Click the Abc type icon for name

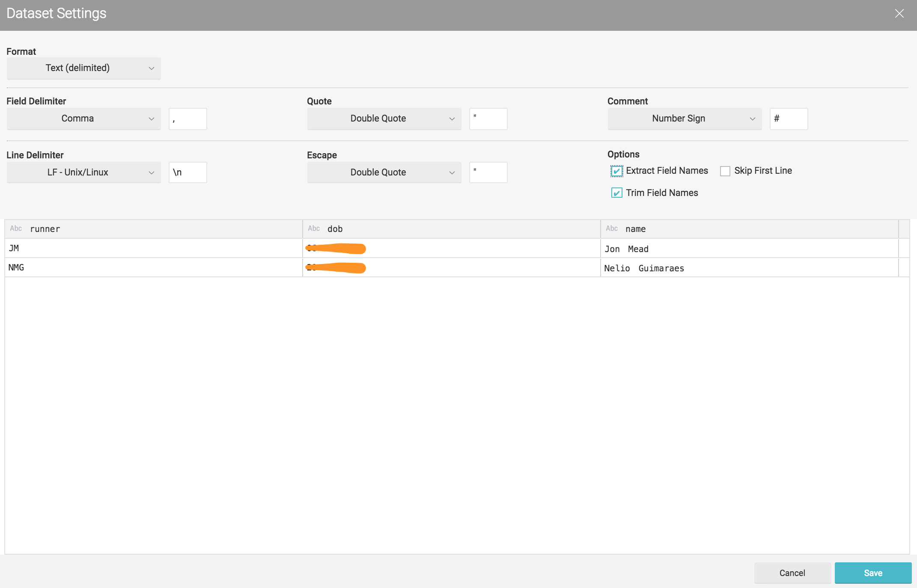[611, 229]
